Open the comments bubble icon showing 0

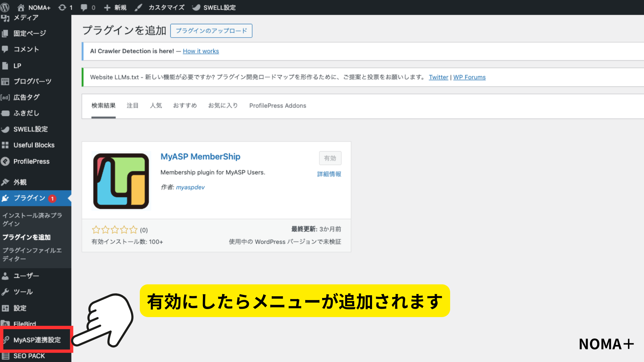click(84, 7)
